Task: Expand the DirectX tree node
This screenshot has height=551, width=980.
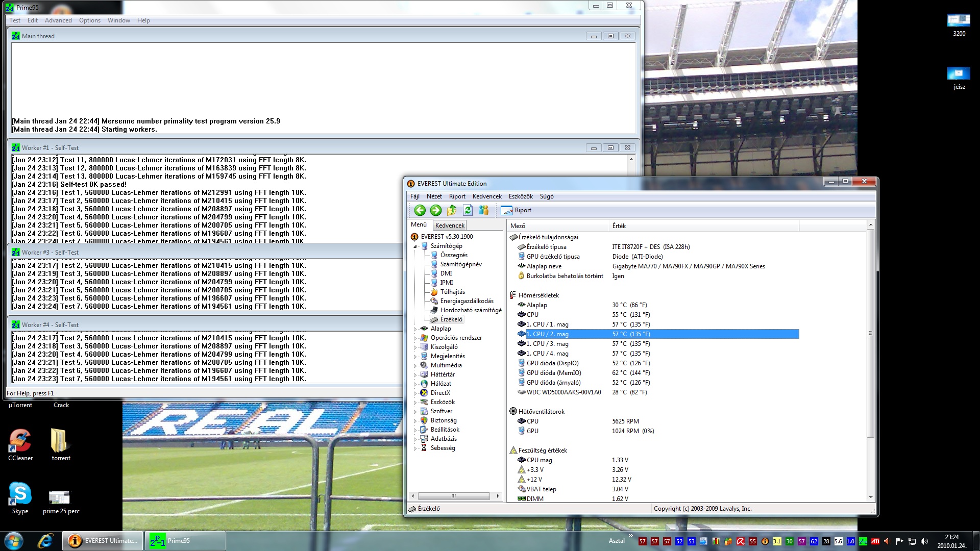Action: (415, 393)
